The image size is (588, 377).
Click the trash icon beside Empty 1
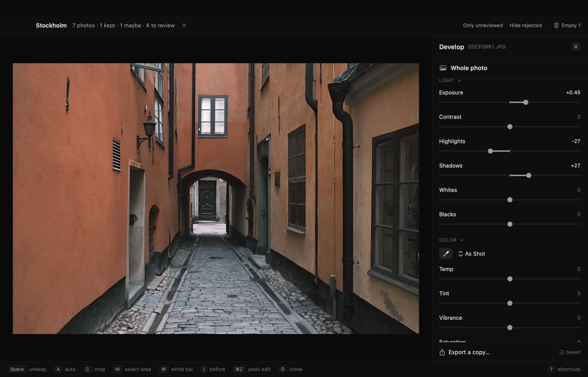(x=556, y=26)
